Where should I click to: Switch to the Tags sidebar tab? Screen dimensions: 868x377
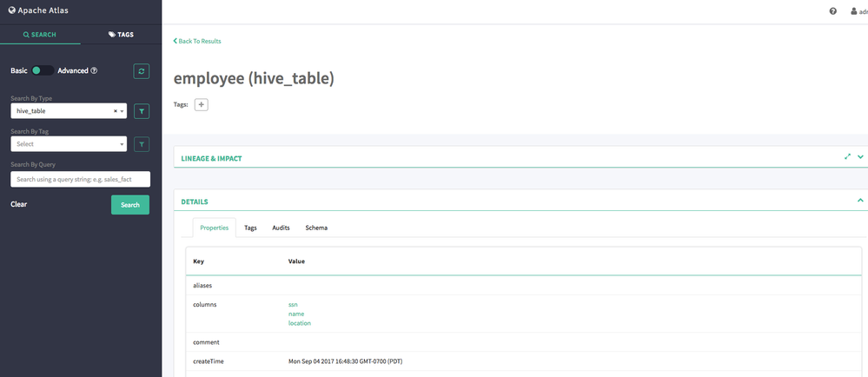tap(122, 35)
